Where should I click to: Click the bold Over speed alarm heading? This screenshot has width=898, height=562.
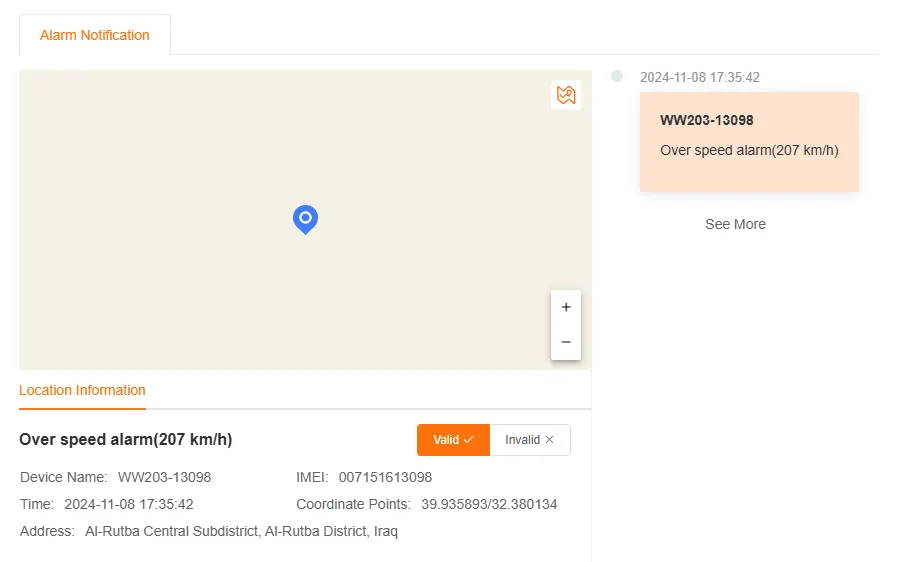pyautogui.click(x=126, y=440)
